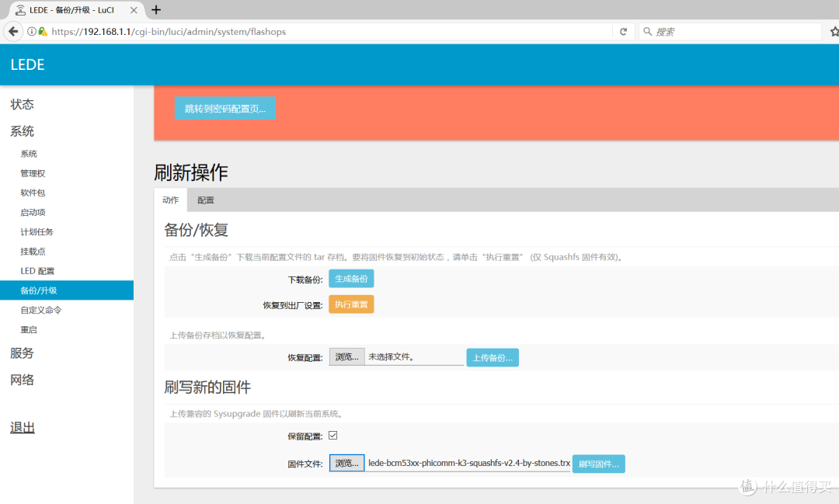Click the 未选择文件 file field
Viewport: 839px width, 504px height.
[415, 357]
